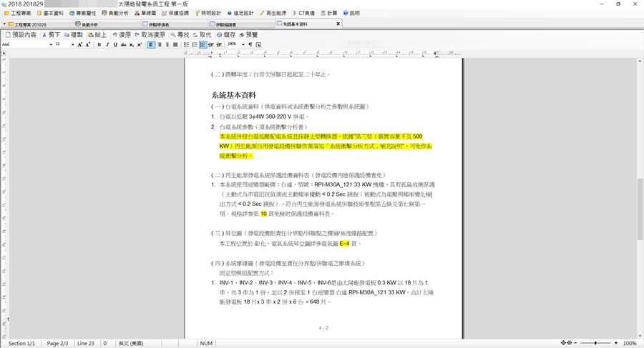Toggle Underline formatting

click(x=115, y=45)
